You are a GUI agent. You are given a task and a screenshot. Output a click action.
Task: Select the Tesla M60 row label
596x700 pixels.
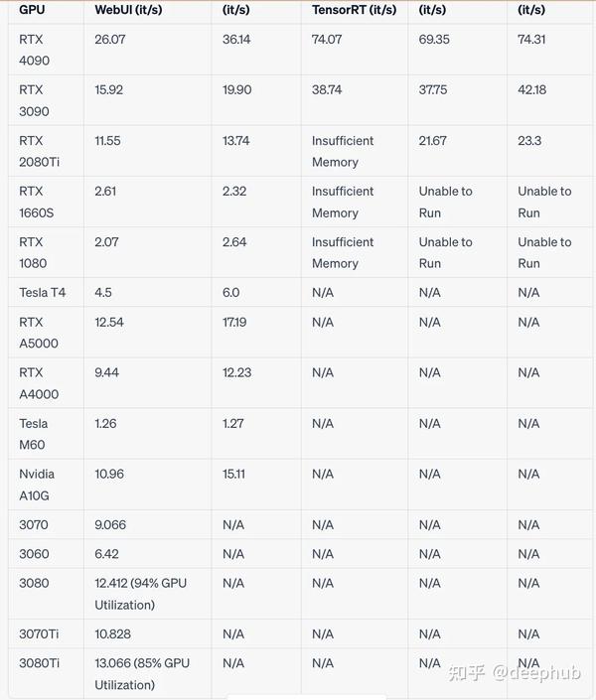35,434
